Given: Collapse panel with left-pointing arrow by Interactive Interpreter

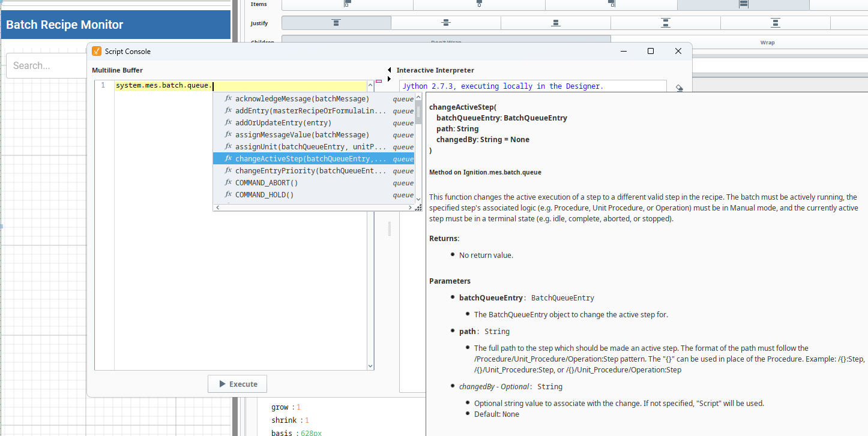Looking at the screenshot, I should pos(389,70).
